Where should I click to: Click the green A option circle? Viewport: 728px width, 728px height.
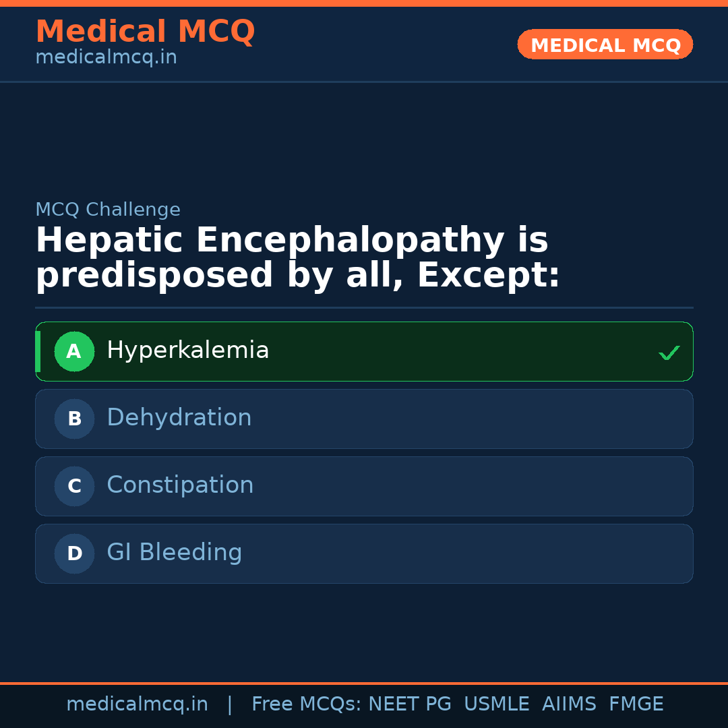coord(74,351)
